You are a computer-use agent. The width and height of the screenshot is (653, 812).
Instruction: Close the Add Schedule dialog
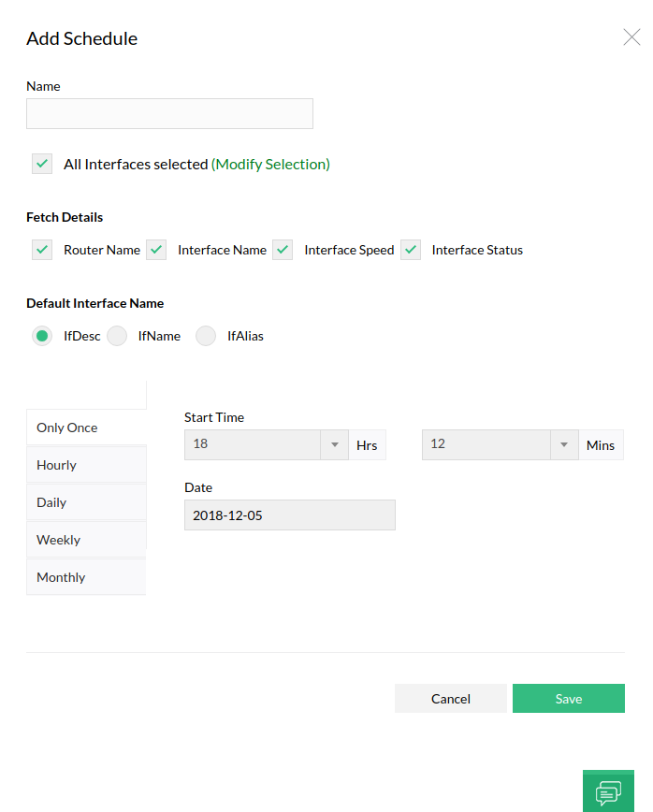tap(631, 37)
